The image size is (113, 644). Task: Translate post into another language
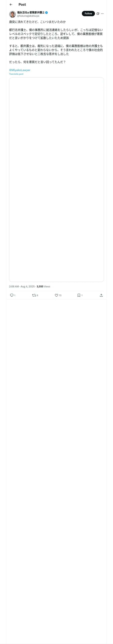[x=16, y=74]
